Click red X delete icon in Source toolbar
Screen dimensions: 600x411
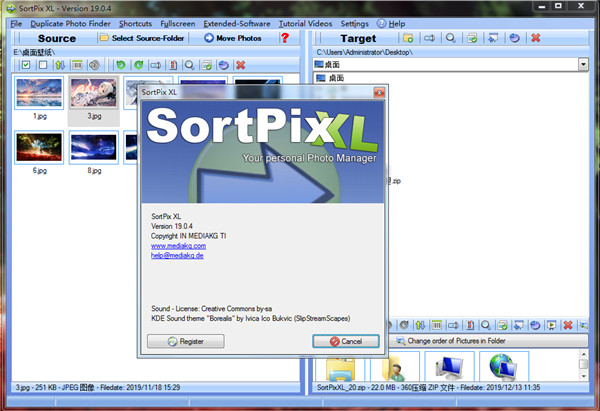[241, 65]
